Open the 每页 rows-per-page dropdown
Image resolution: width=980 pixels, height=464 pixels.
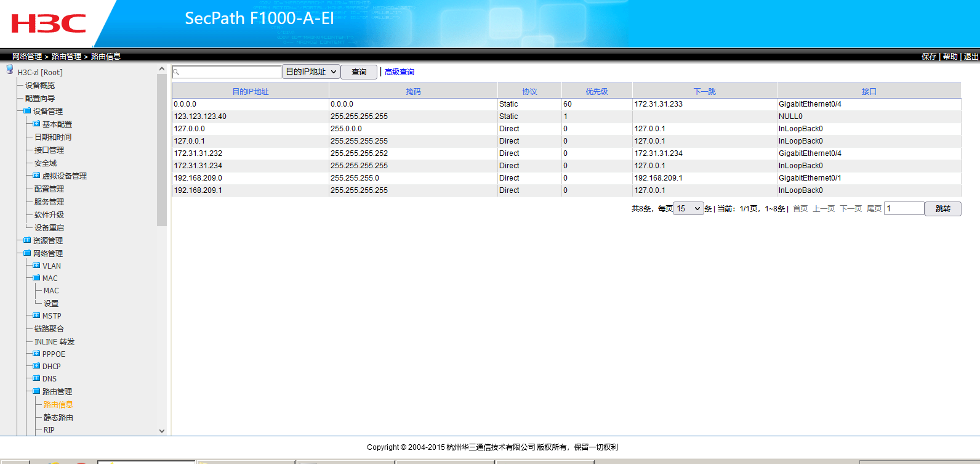click(689, 208)
